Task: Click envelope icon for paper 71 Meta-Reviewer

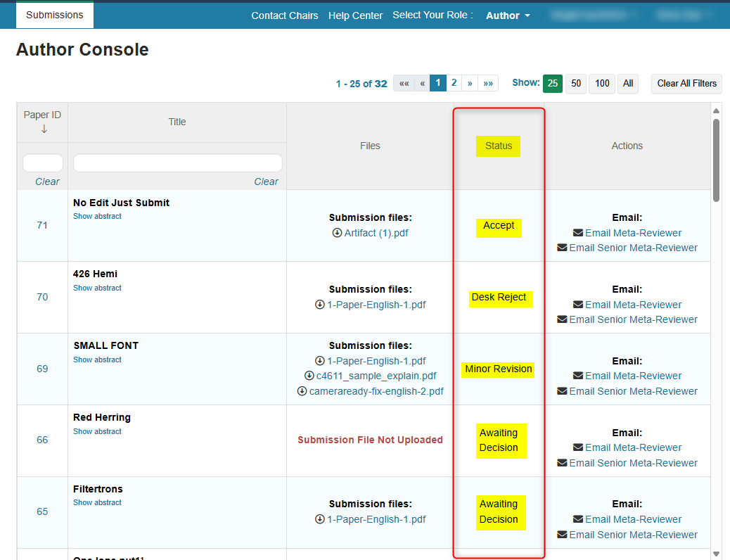Action: tap(578, 234)
